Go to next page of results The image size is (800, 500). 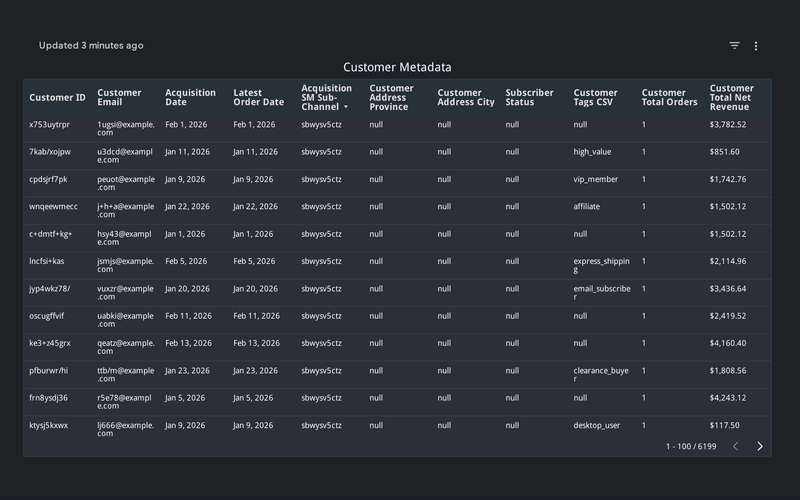pyautogui.click(x=760, y=446)
